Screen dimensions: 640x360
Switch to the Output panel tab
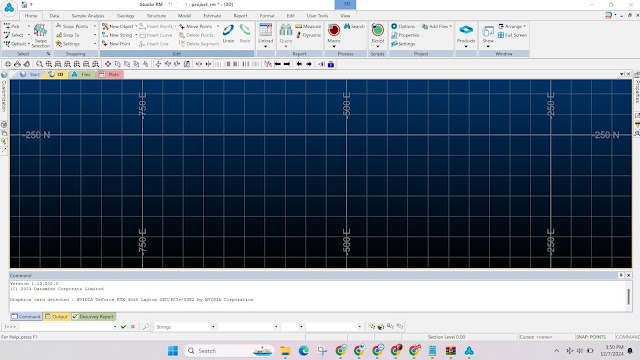pos(56,316)
